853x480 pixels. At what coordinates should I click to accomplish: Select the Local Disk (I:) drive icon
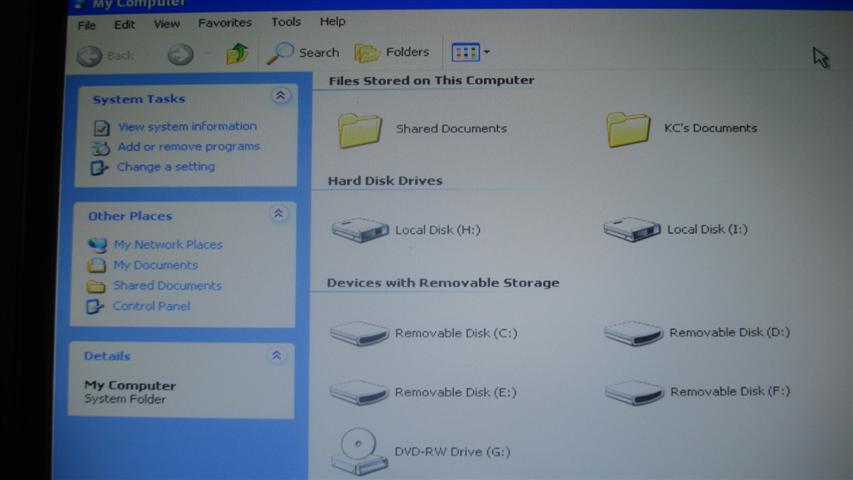pos(631,229)
